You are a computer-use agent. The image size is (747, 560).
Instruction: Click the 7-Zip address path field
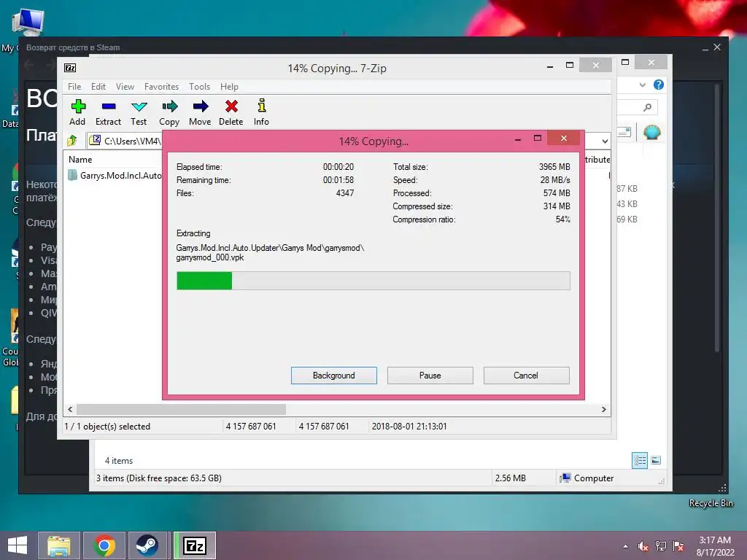pyautogui.click(x=126, y=141)
